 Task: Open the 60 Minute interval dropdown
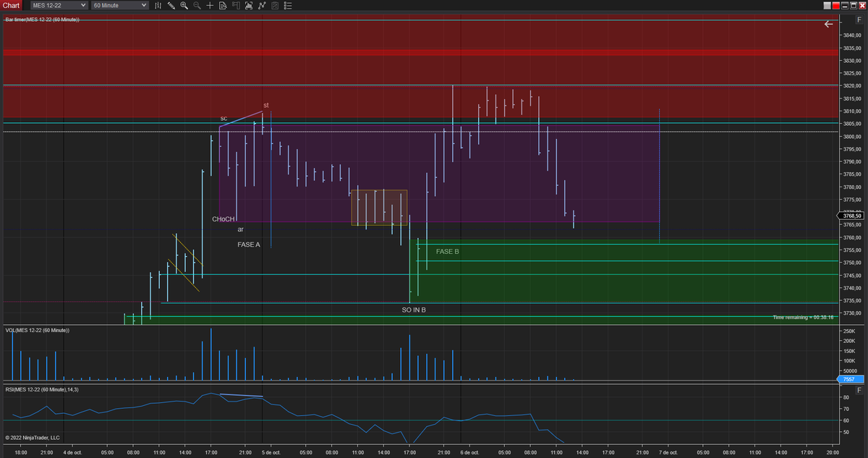[120, 5]
